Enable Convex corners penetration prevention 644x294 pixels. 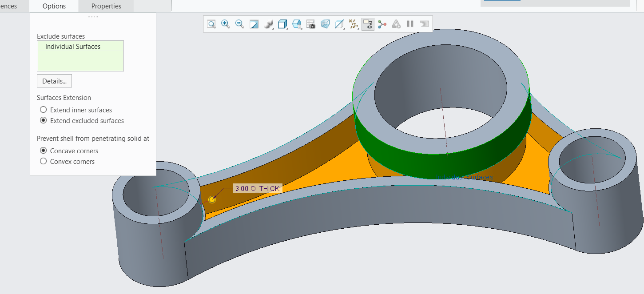coord(43,161)
